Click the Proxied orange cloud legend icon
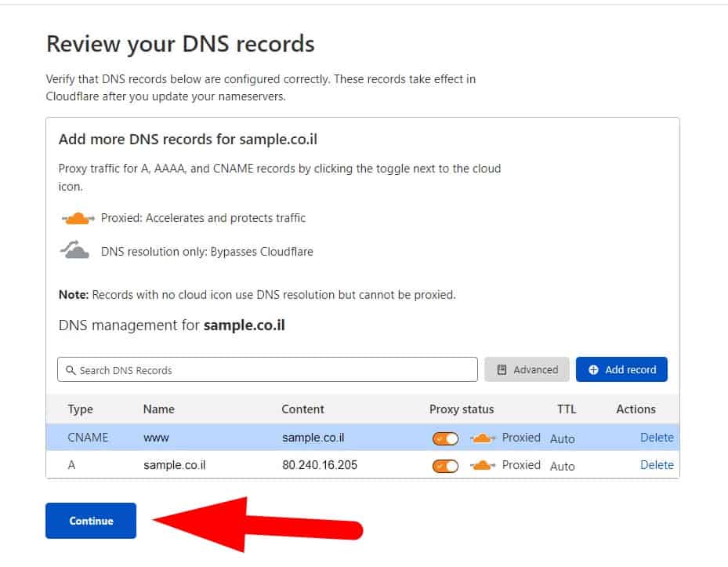Image resolution: width=728 pixels, height=567 pixels. click(78, 218)
